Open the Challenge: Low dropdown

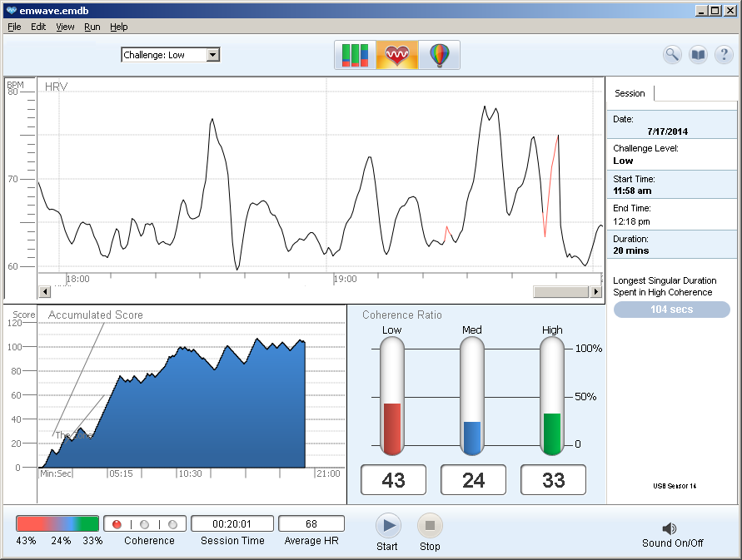pos(171,55)
